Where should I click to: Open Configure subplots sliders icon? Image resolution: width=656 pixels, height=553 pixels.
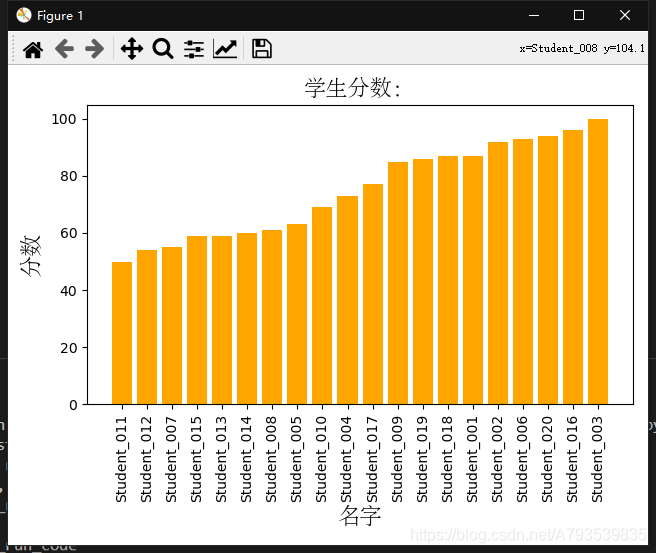tap(194, 49)
